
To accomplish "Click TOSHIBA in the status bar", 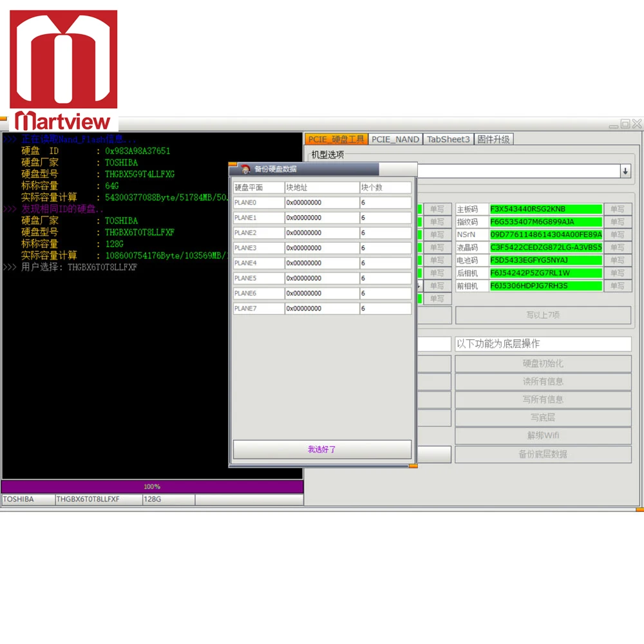I will pyautogui.click(x=28, y=500).
